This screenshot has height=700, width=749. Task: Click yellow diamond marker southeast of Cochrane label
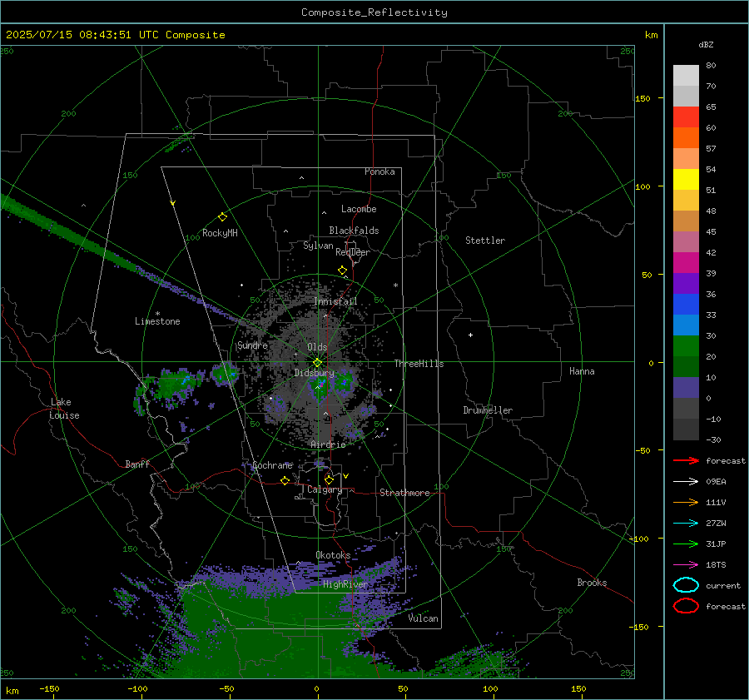[285, 481]
